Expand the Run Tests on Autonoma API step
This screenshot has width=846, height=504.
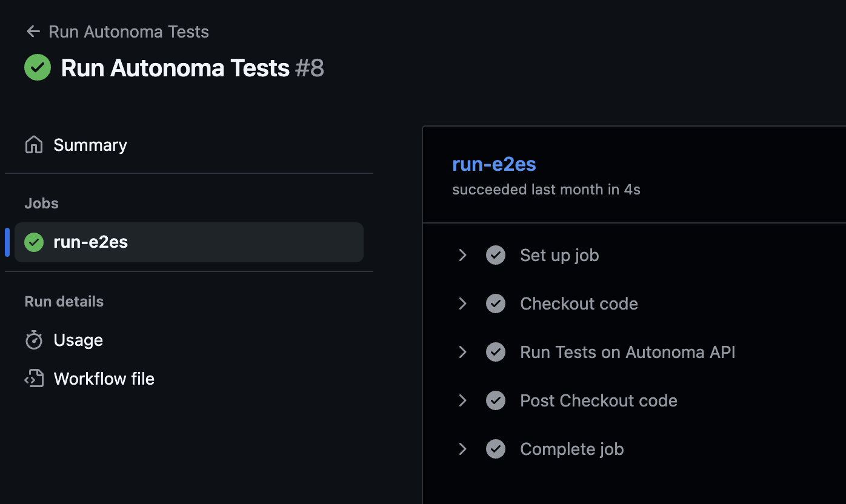[462, 352]
